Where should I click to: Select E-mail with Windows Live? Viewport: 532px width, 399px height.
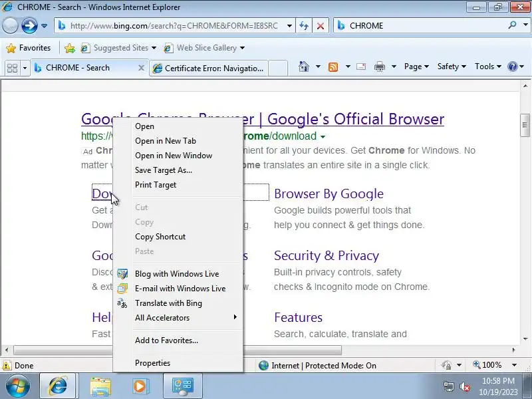(x=178, y=289)
